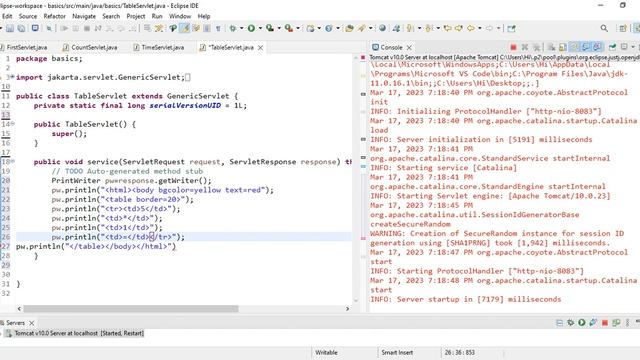640x360 pixels.
Task: Toggle Show Whitespace Characters pilcrow button
Action: tap(218, 28)
